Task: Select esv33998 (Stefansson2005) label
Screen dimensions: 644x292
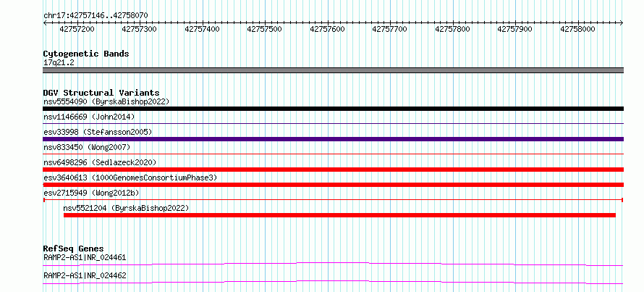Action: click(98, 133)
